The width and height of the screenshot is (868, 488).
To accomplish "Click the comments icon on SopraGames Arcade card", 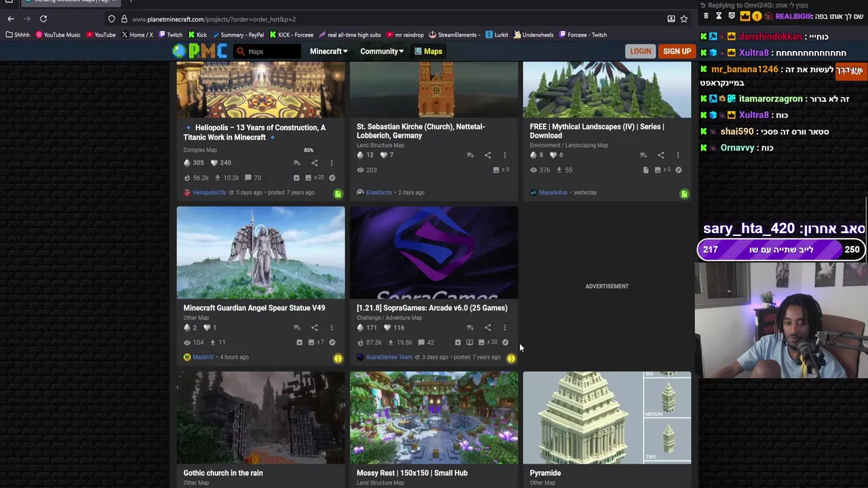I will [x=421, y=343].
